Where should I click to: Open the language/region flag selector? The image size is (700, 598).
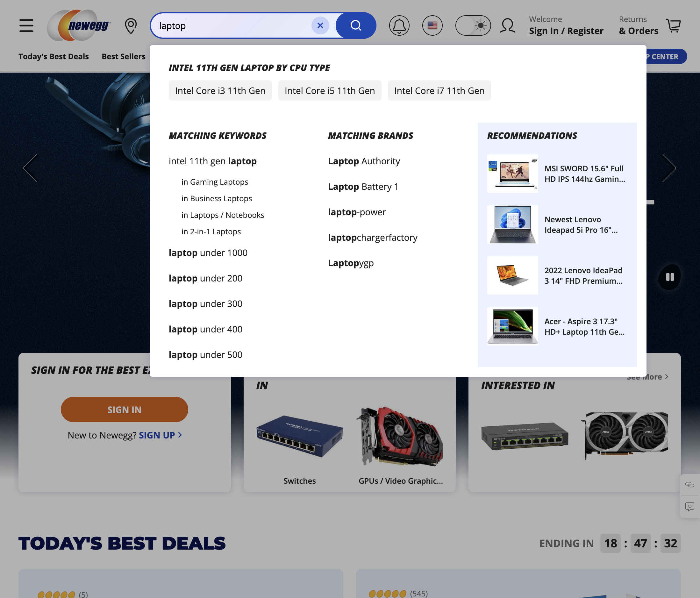click(433, 25)
